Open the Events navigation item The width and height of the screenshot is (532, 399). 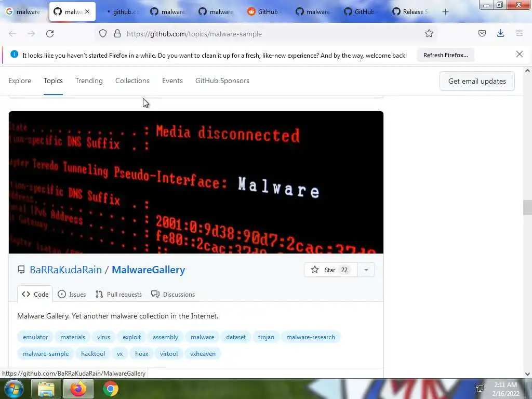(x=172, y=81)
